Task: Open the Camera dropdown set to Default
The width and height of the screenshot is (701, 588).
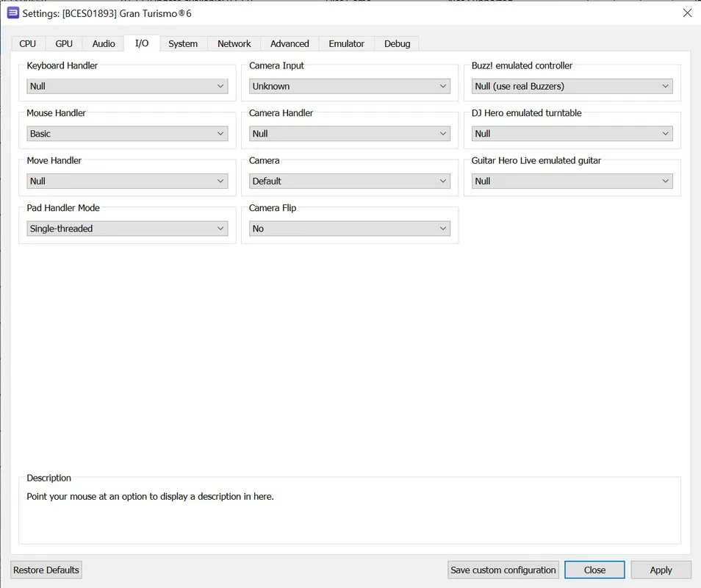Action: click(350, 181)
